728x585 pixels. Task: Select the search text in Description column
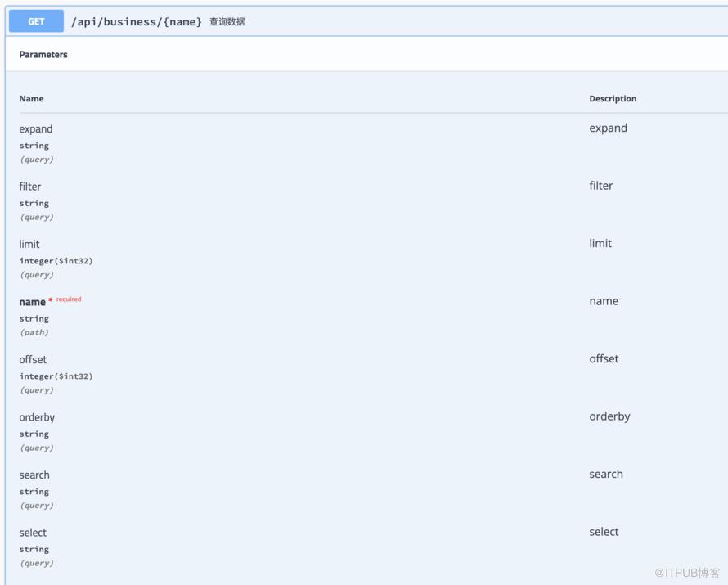606,474
